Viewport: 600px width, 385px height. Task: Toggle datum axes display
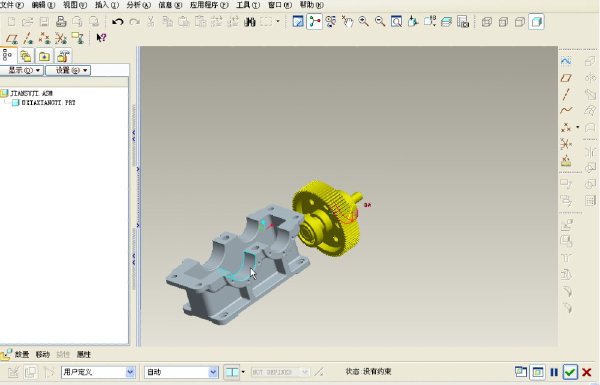[x=28, y=38]
